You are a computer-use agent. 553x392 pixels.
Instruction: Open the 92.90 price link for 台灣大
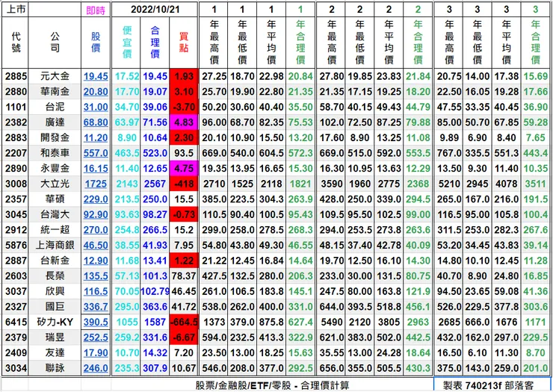96,215
